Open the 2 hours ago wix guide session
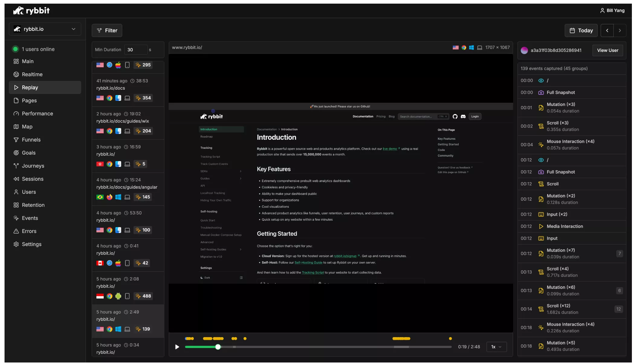634x364 pixels. (x=128, y=123)
